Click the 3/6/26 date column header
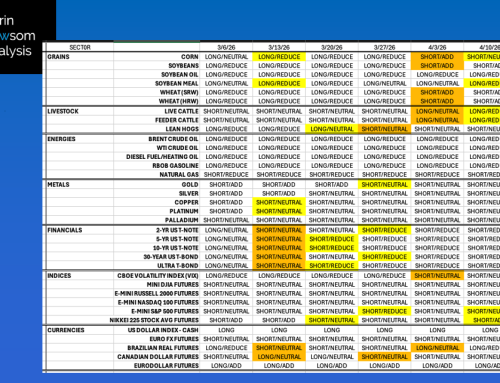This screenshot has width=500, height=383. [x=226, y=47]
